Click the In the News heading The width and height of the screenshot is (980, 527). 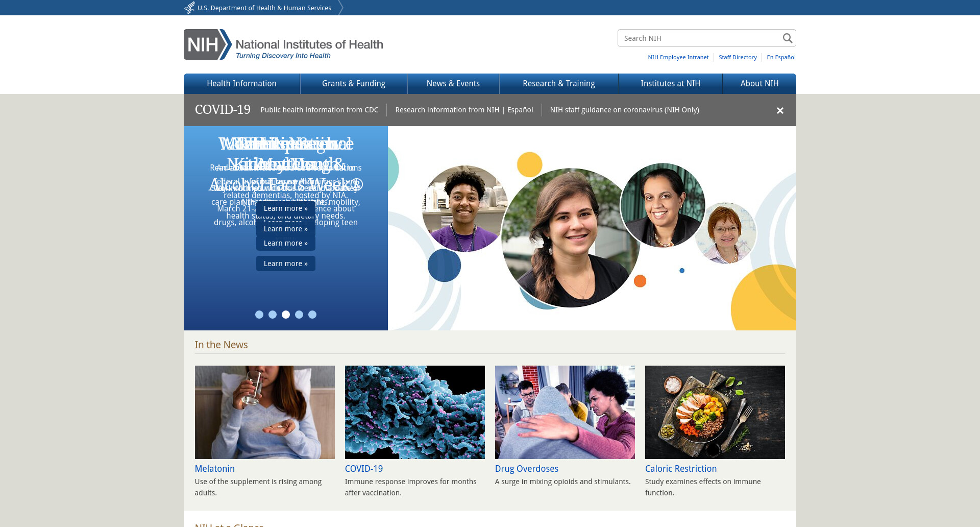tap(221, 345)
